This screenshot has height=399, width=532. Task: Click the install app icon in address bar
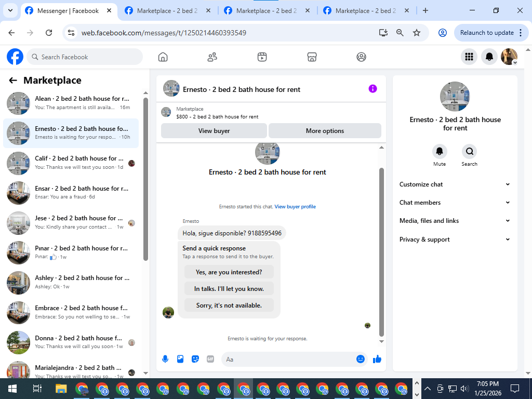click(383, 33)
